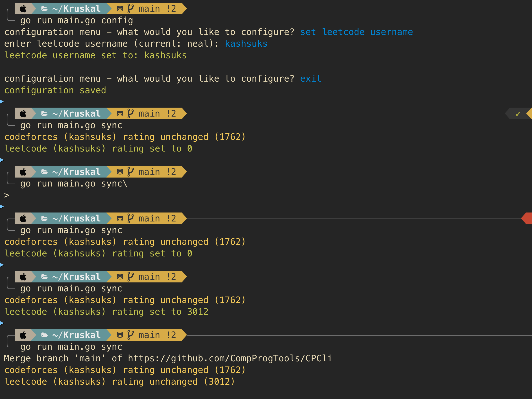Click folder icon above the config command
The height and width of the screenshot is (399, 532).
coord(44,9)
